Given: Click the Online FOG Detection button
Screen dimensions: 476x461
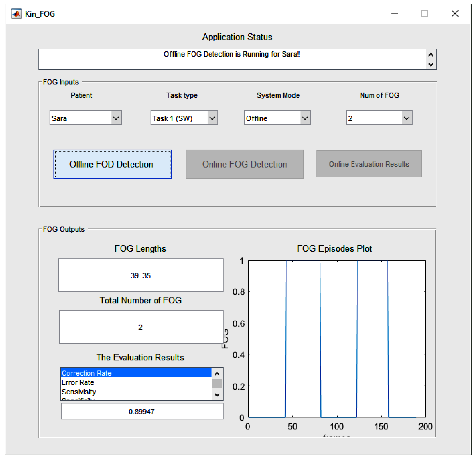Looking at the screenshot, I should pyautogui.click(x=244, y=164).
